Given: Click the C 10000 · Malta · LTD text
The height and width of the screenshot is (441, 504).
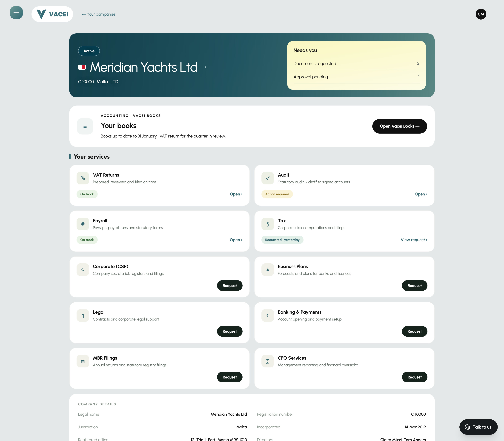Looking at the screenshot, I should tap(98, 82).
